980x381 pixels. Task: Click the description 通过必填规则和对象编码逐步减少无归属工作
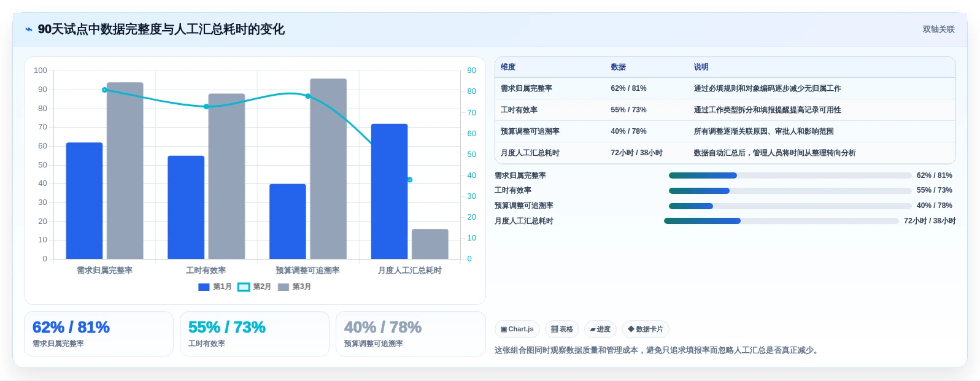point(767,88)
